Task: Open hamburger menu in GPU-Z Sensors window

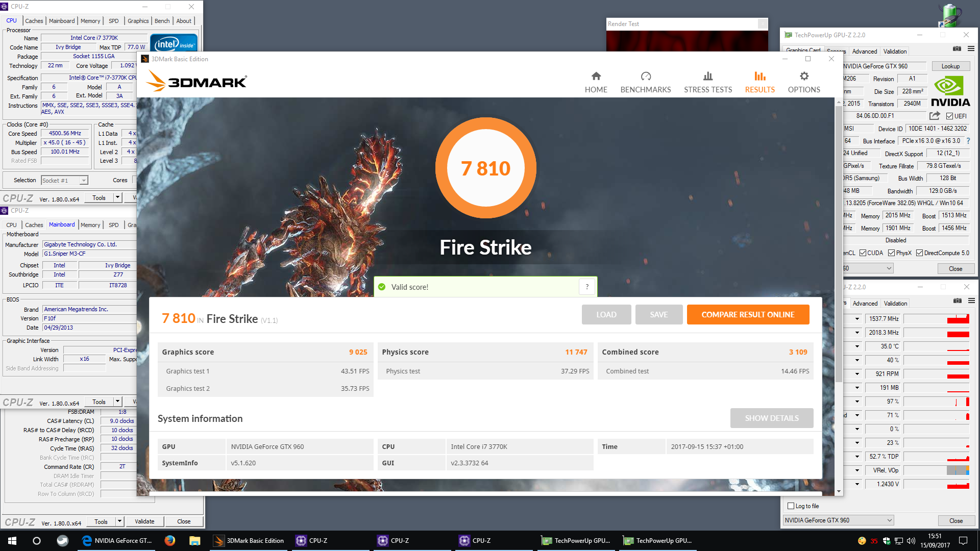Action: (x=971, y=300)
